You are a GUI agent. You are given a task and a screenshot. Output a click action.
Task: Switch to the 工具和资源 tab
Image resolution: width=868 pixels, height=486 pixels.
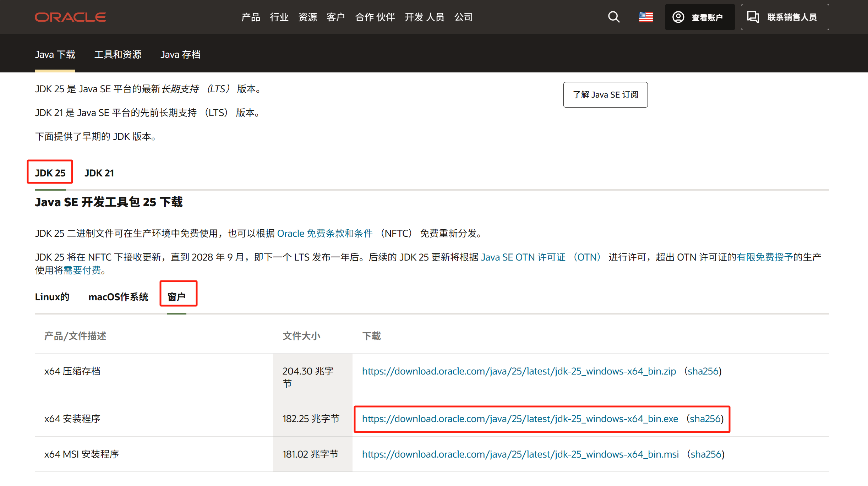(118, 54)
